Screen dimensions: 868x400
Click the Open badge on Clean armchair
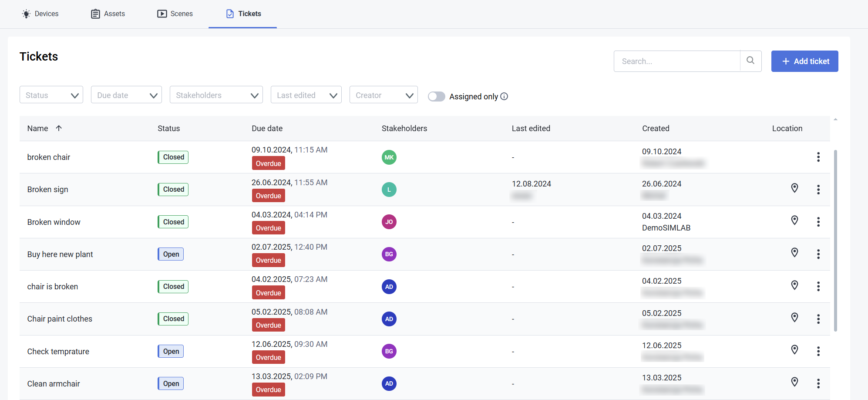point(171,383)
